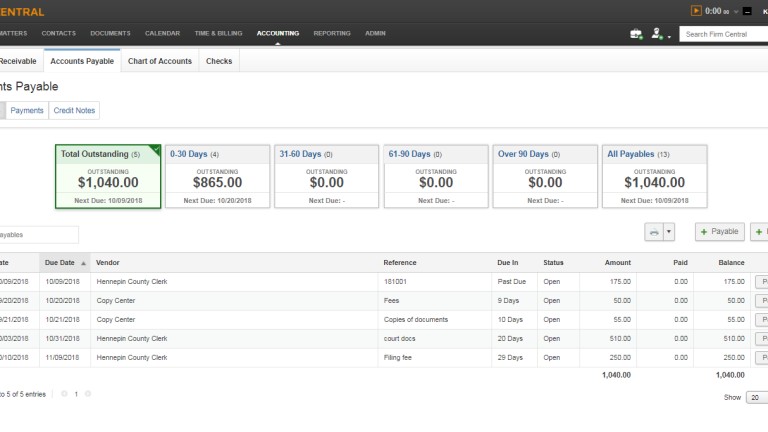Click the Due Date sort arrow
The width and height of the screenshot is (768, 432).
click(83, 262)
